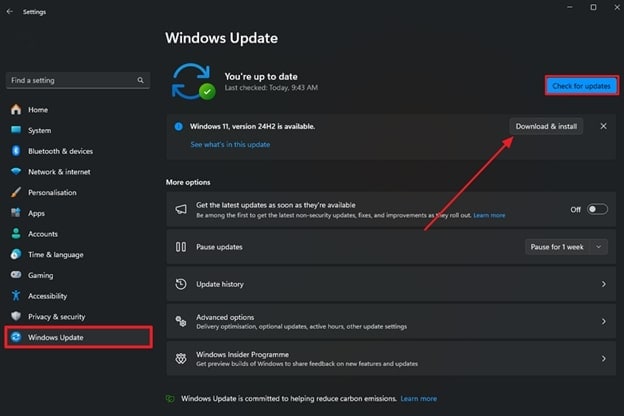Screen dimensions: 624x416
Task: Click the Bluetooth icon in the sidebar
Action: click(16, 151)
